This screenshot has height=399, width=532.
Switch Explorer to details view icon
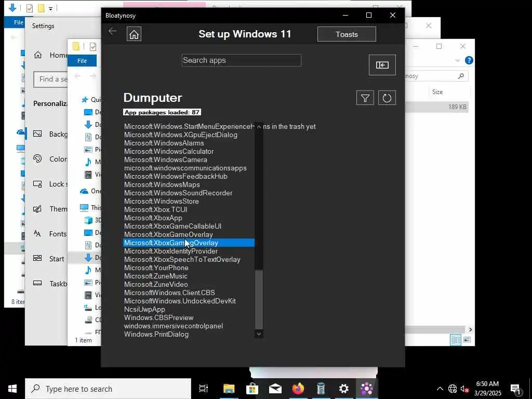point(456,340)
